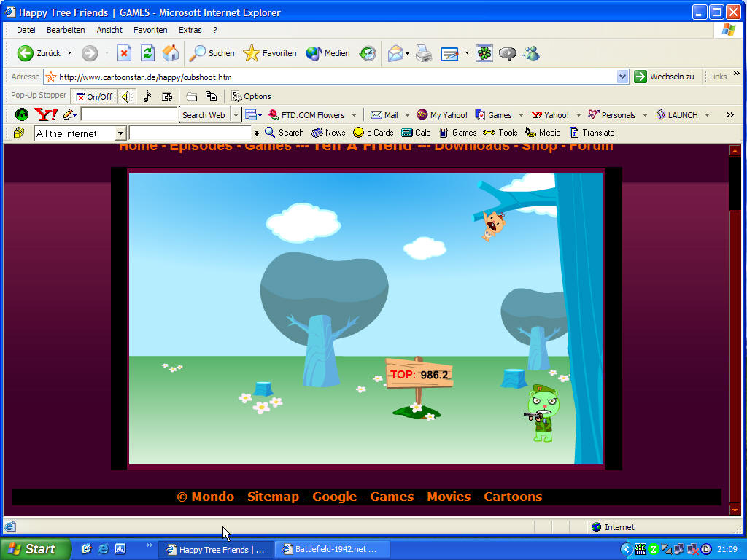Image resolution: width=747 pixels, height=560 pixels.
Task: Stop loading the page
Action: coord(124,53)
